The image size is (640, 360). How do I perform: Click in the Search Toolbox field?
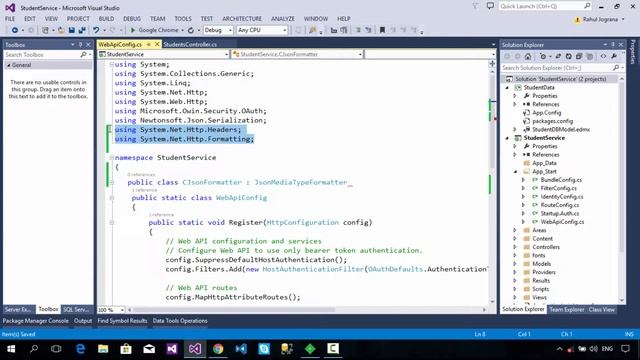[x=42, y=55]
